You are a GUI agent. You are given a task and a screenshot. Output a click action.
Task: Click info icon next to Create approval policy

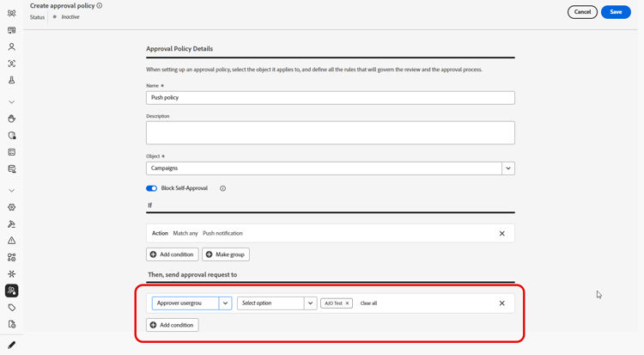pyautogui.click(x=100, y=6)
